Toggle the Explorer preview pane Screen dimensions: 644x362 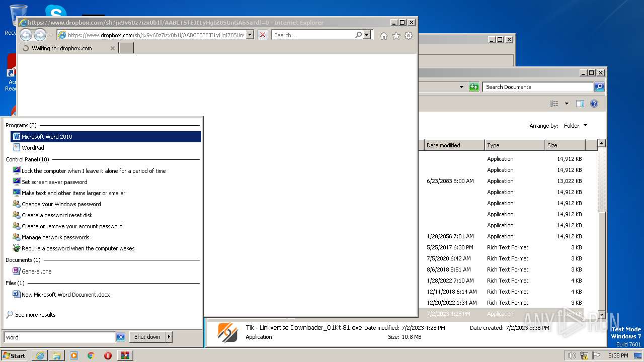(x=580, y=104)
